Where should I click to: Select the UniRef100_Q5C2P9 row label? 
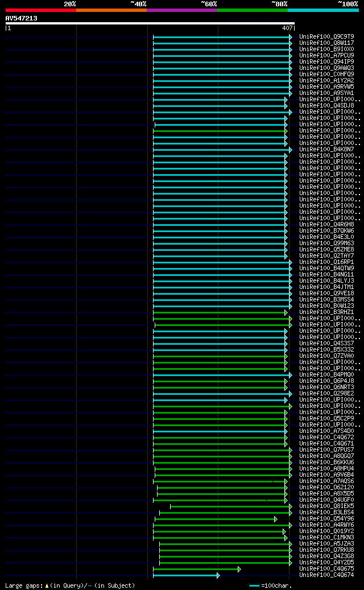(x=326, y=418)
